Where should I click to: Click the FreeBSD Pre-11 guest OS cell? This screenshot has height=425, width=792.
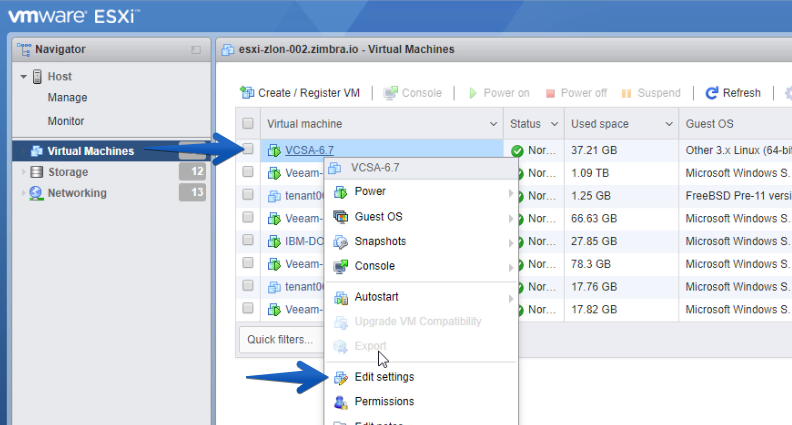(738, 196)
